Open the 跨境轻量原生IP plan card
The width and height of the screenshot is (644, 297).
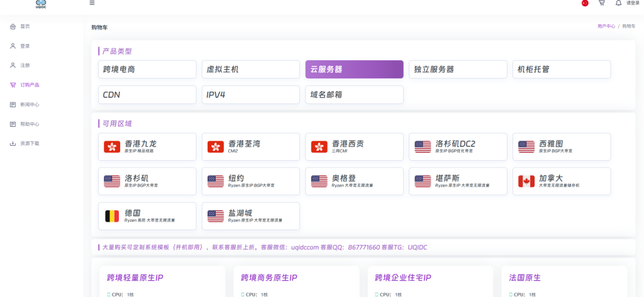pos(163,281)
